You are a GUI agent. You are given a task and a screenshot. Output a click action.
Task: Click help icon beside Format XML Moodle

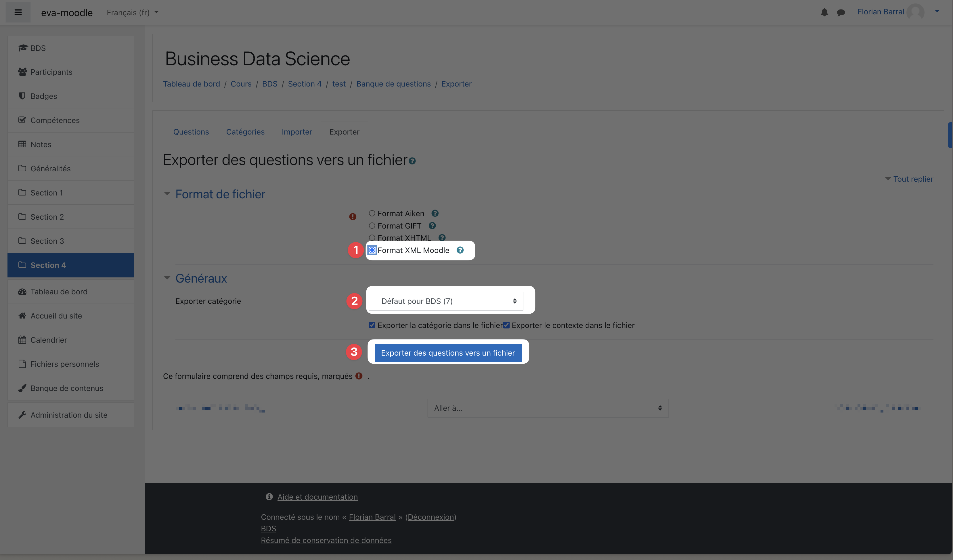460,250
